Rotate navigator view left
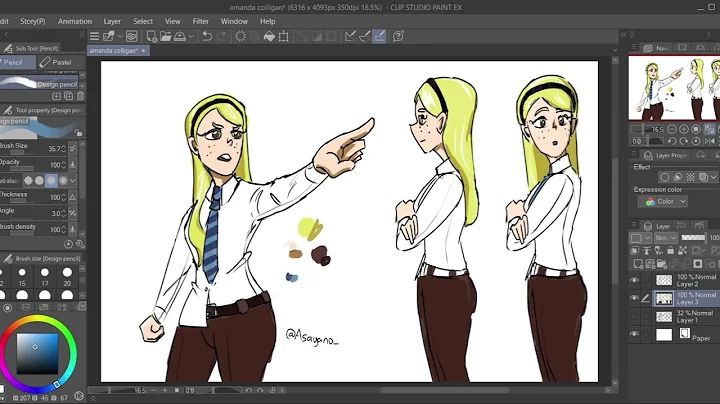This screenshot has height=404, width=720. coord(672,141)
